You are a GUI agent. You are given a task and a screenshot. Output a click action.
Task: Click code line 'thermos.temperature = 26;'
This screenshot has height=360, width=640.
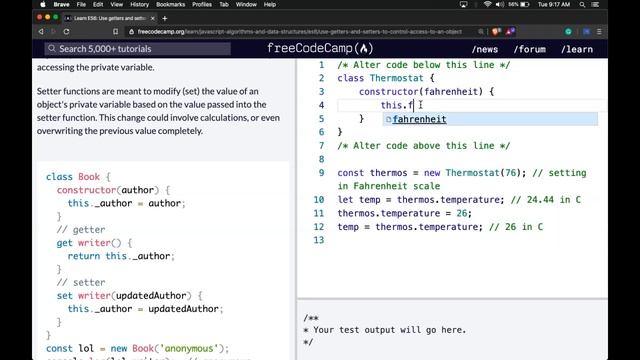pos(404,213)
